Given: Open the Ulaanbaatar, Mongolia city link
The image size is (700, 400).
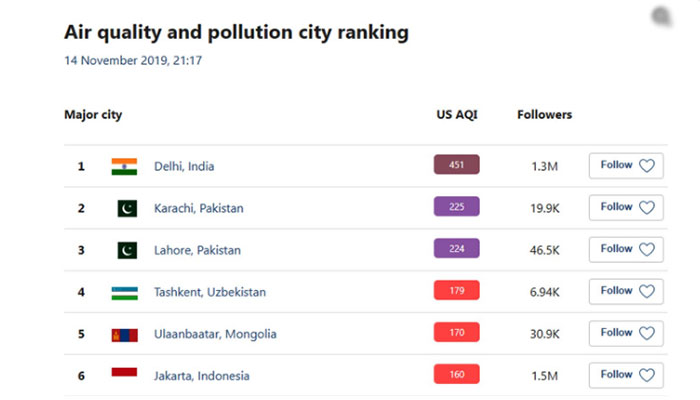Looking at the screenshot, I should click(215, 334).
